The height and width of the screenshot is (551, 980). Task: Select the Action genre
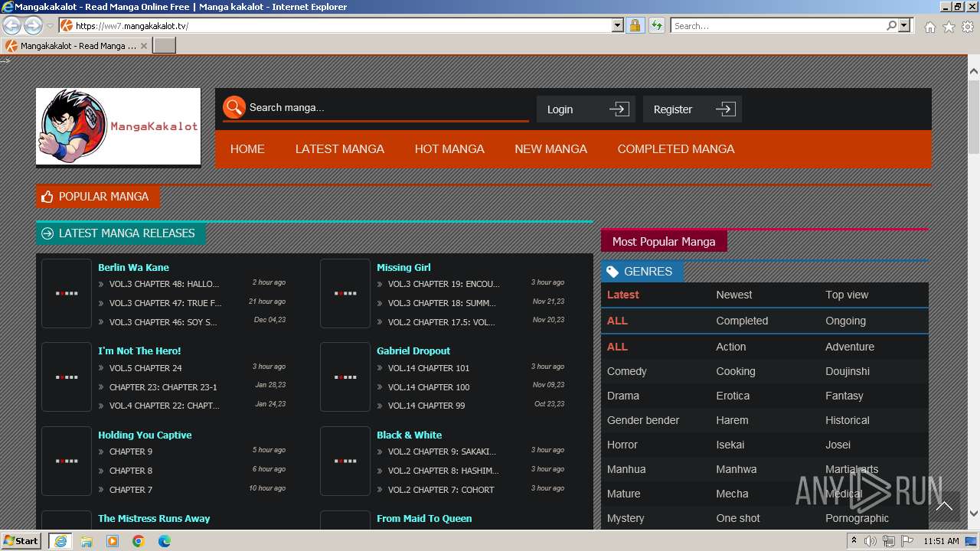[731, 347]
